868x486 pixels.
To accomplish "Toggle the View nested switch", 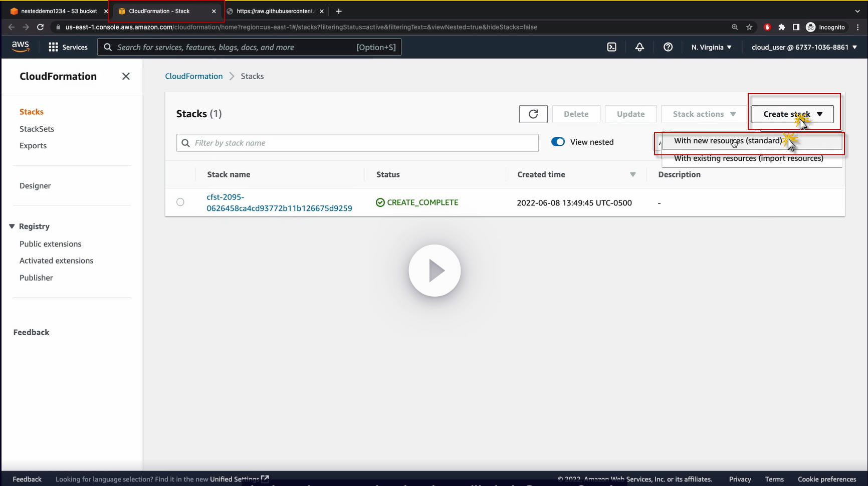I will pos(558,142).
